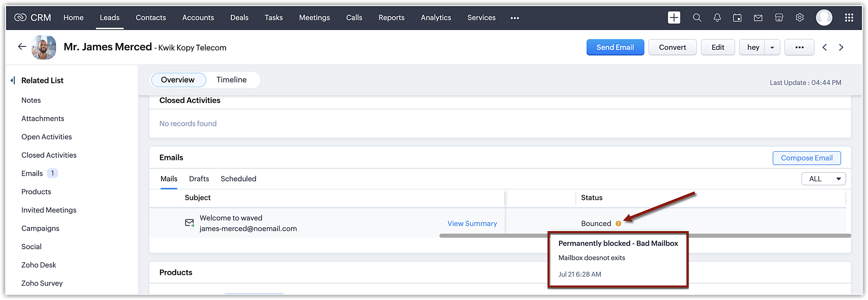Image resolution: width=868 pixels, height=300 pixels.
Task: Open the notifications bell icon
Action: 717,18
